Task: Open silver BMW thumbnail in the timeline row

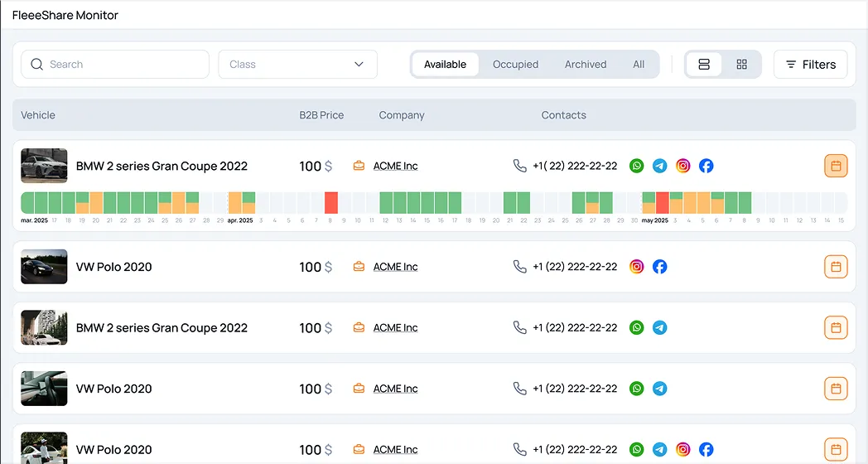Action: (x=44, y=166)
